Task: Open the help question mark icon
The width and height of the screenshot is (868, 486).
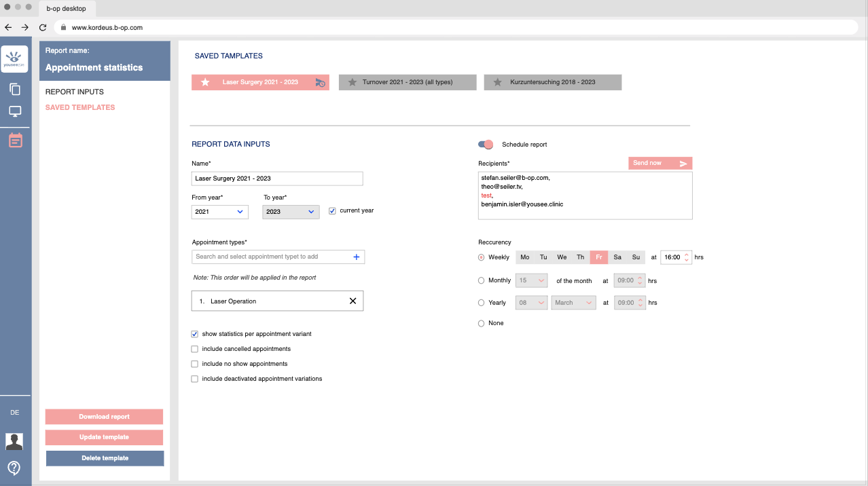Action: point(14,468)
